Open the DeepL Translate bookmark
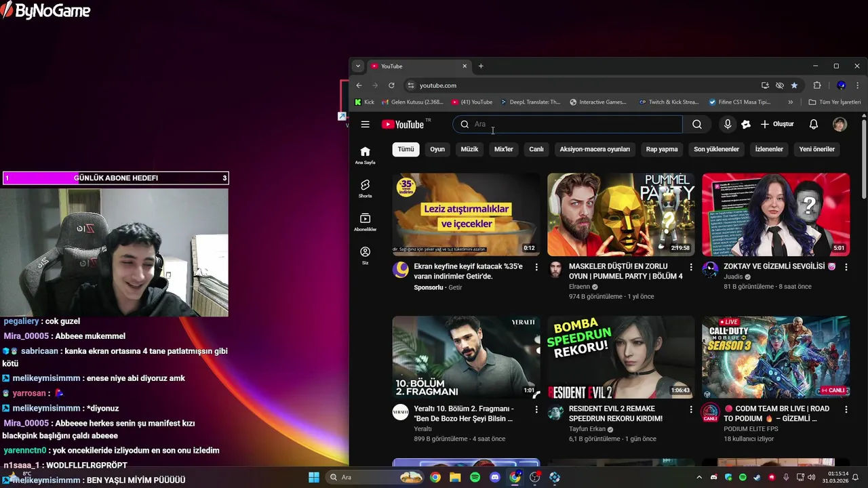The height and width of the screenshot is (488, 868). point(530,102)
